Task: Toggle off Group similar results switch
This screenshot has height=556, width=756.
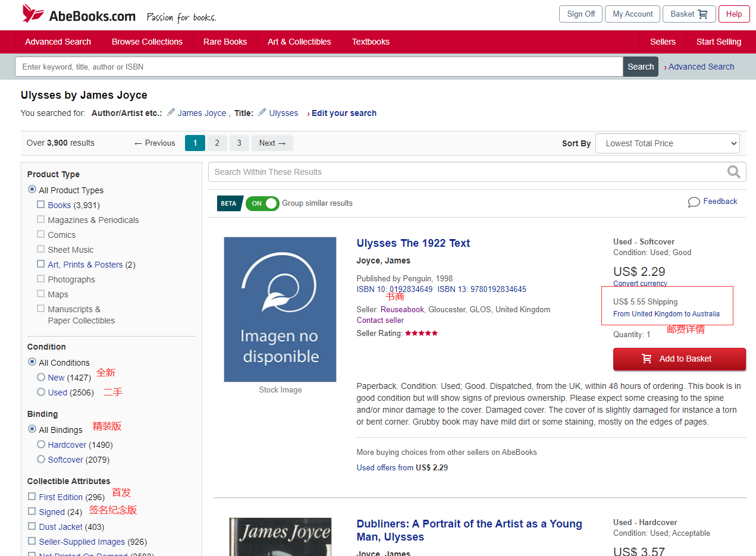Action: [262, 203]
